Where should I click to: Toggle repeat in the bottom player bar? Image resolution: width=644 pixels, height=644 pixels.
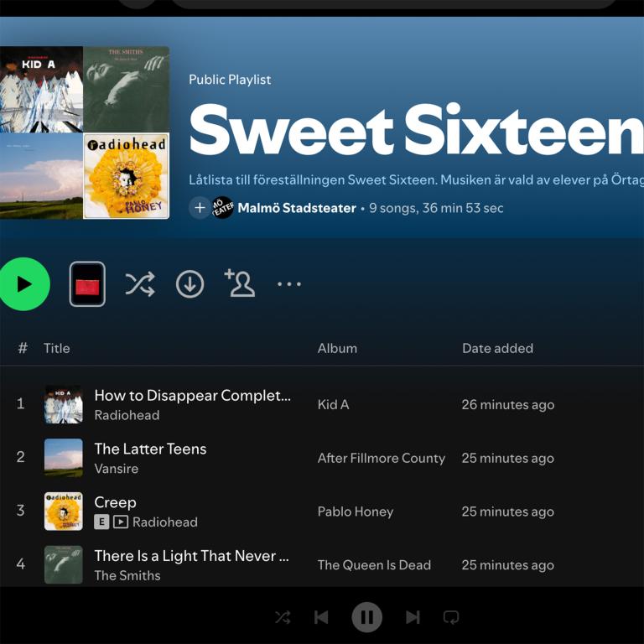(x=451, y=617)
